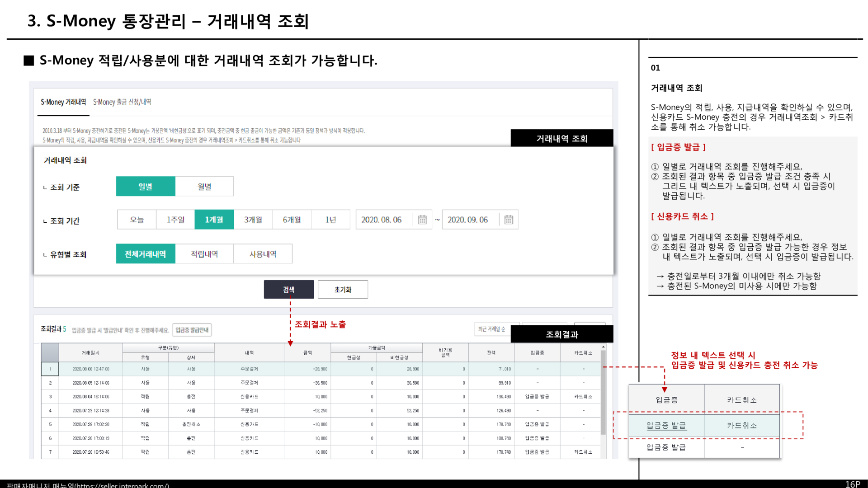Image resolution: width=868 pixels, height=488 pixels.
Task: Click date cell 2020.08.05 12:14:06
Action: tap(90, 383)
